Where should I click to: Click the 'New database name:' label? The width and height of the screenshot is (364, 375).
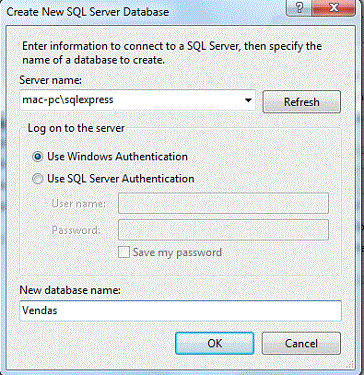click(x=70, y=290)
